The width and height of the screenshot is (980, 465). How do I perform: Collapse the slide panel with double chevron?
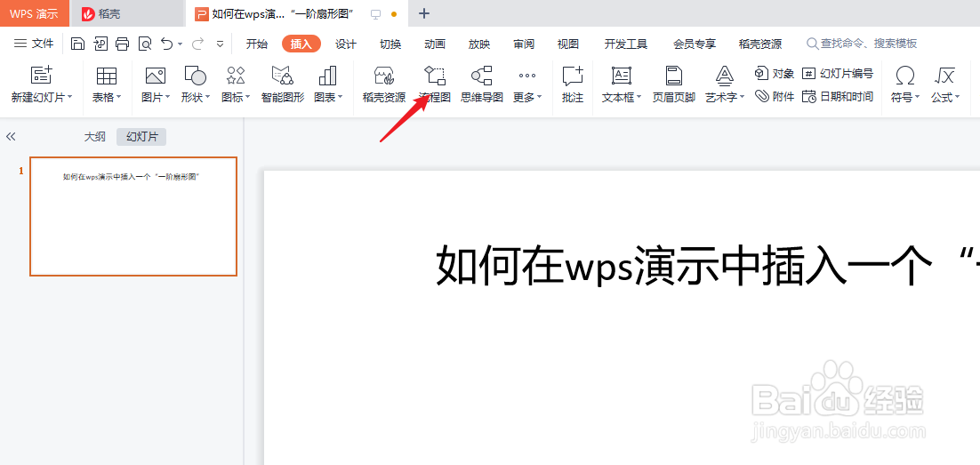11,137
